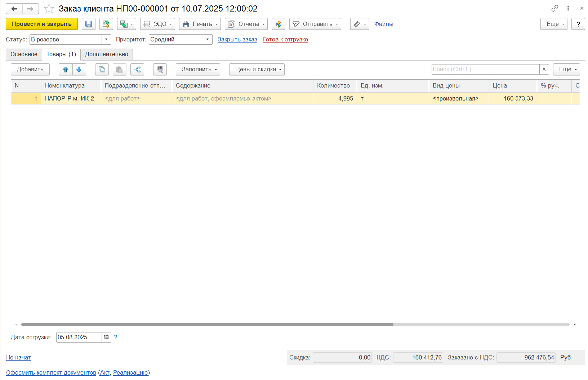This screenshot has height=380, width=588.
Task: Get a link to the document via the chain icon
Action: click(x=555, y=8)
